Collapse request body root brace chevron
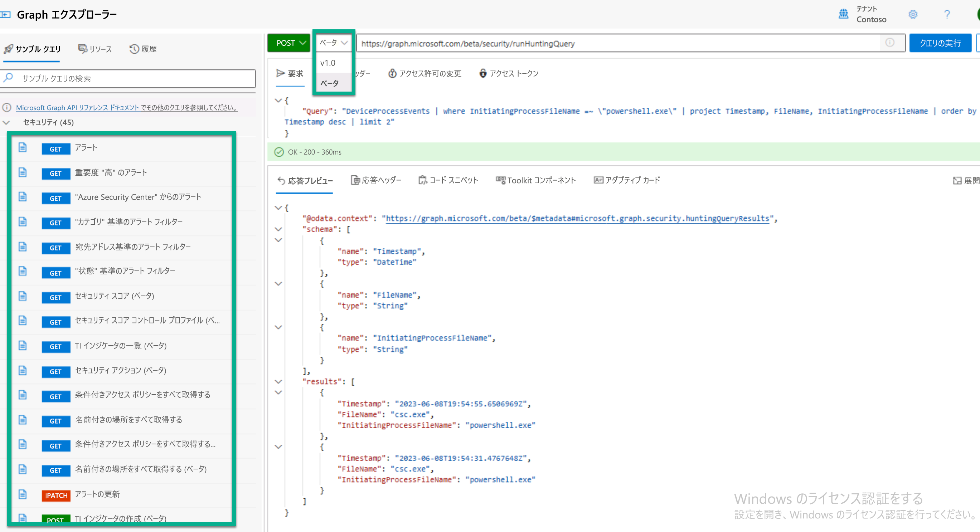This screenshot has height=532, width=980. coord(278,101)
